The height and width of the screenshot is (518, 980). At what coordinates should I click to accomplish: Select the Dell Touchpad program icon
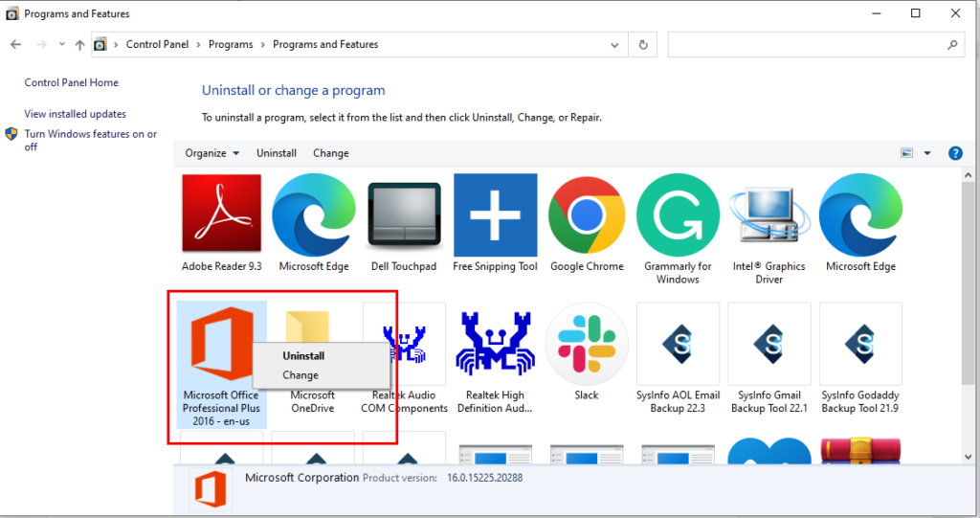tap(405, 214)
